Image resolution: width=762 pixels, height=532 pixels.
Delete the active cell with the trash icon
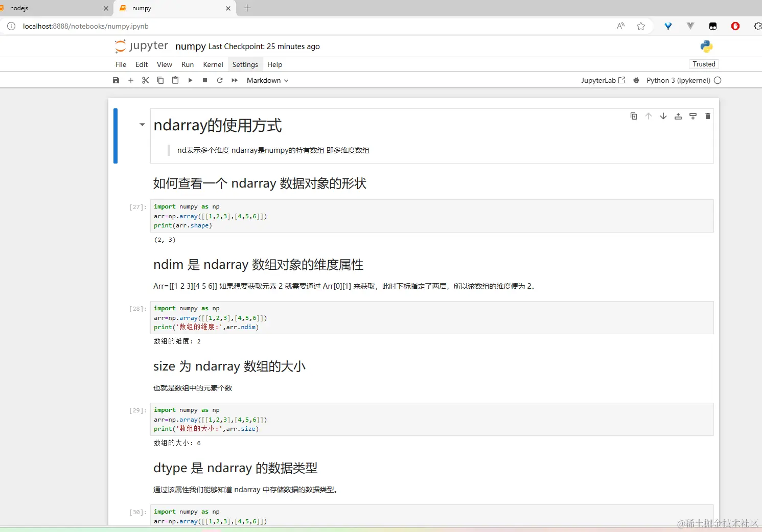[x=708, y=116]
